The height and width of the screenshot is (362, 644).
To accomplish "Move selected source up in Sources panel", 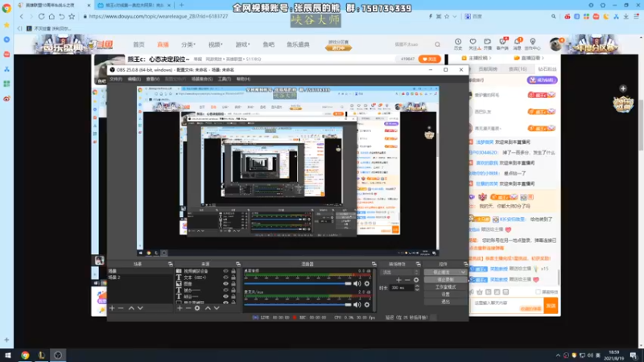I will tap(208, 308).
